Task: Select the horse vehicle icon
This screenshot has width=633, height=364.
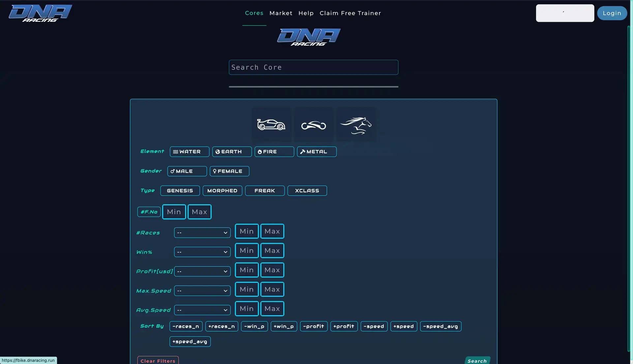Action: (x=356, y=125)
